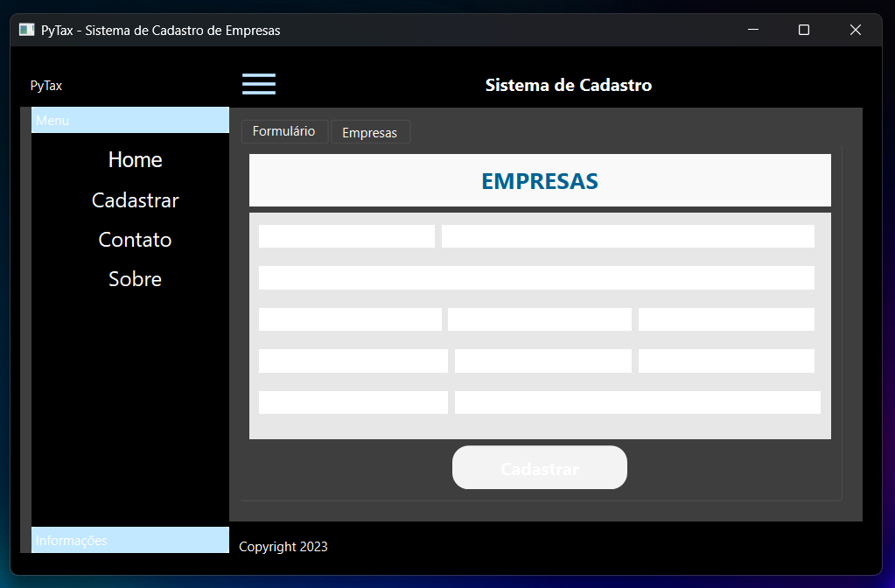This screenshot has height=588, width=895.
Task: Expand the Informações section header
Action: [x=129, y=540]
